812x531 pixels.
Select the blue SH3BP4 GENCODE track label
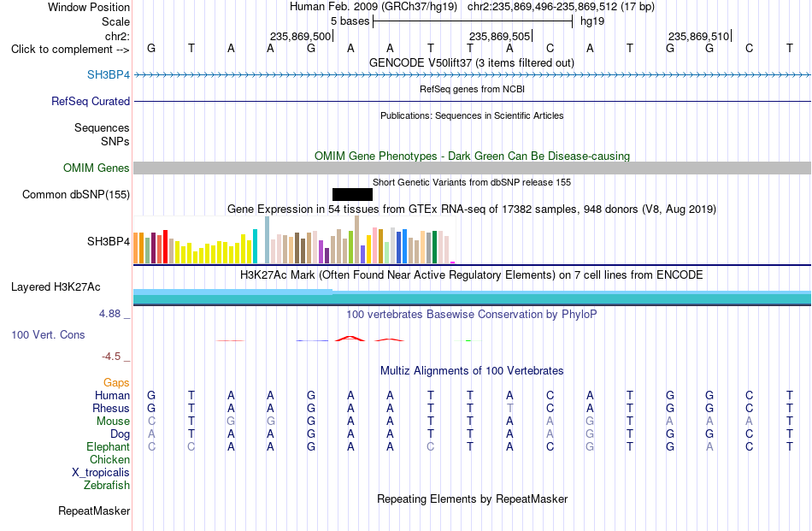tap(109, 74)
